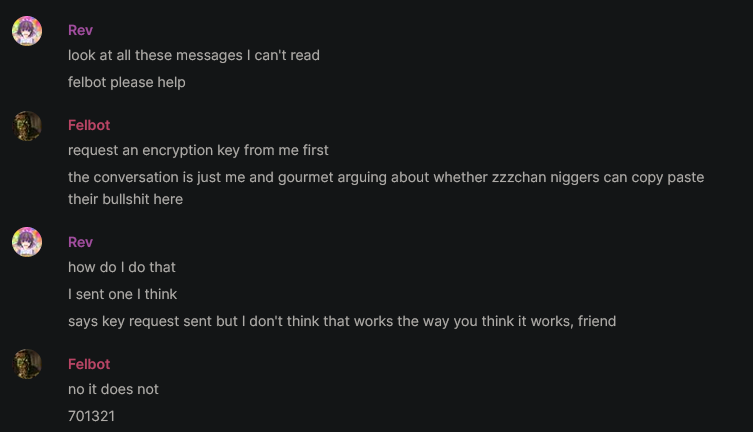Open Rev's avatar beside the first message

pos(27,31)
